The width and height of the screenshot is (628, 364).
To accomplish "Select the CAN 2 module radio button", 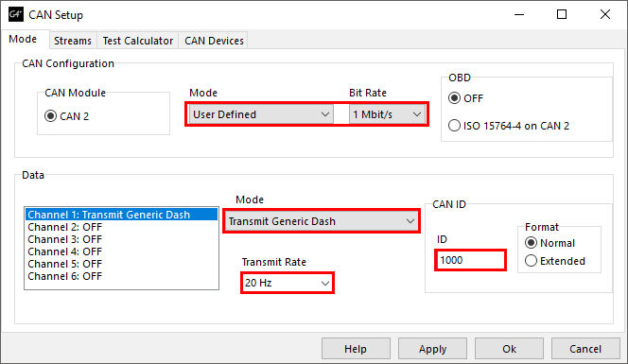I will click(50, 116).
